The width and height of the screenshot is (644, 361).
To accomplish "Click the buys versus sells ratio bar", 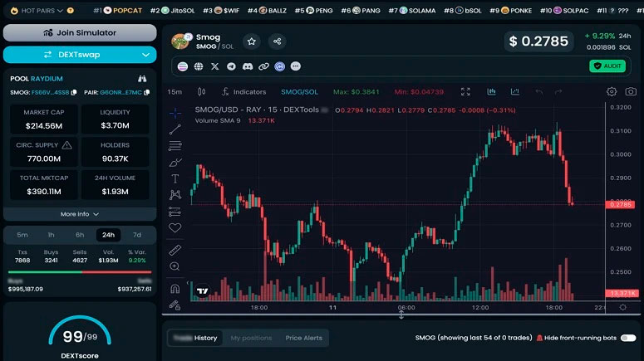I will [79, 272].
